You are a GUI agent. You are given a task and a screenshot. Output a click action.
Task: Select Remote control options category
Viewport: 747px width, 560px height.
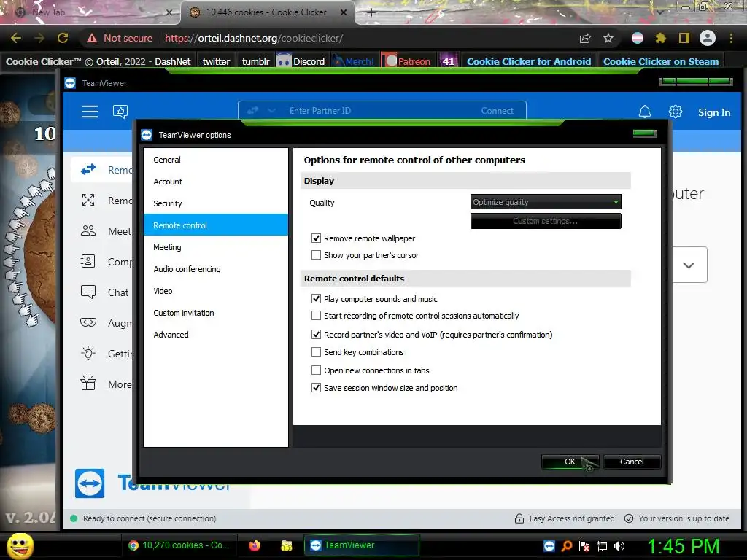[215, 225]
